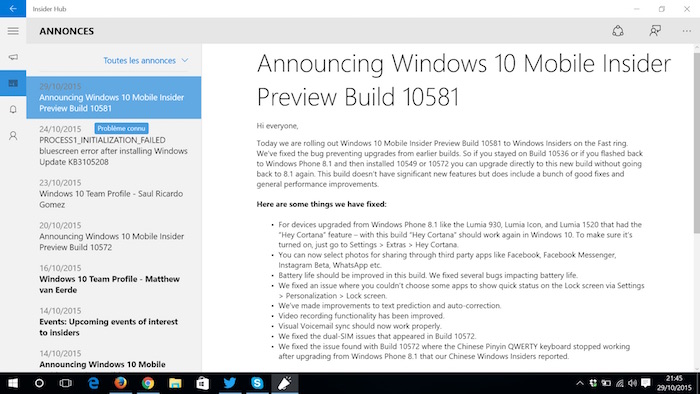Expand the Toutes les annonces filter dropdown
The height and width of the screenshot is (394, 700).
coord(146,61)
